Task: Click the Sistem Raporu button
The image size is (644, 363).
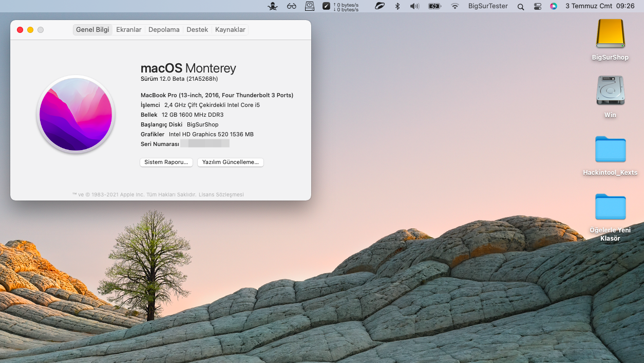Action: coord(166,162)
